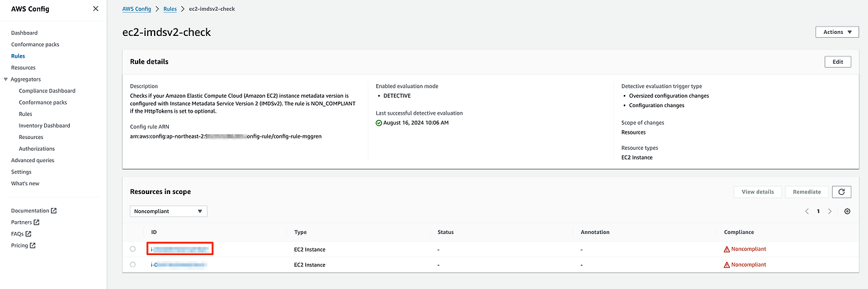Open What's new page

tap(25, 183)
